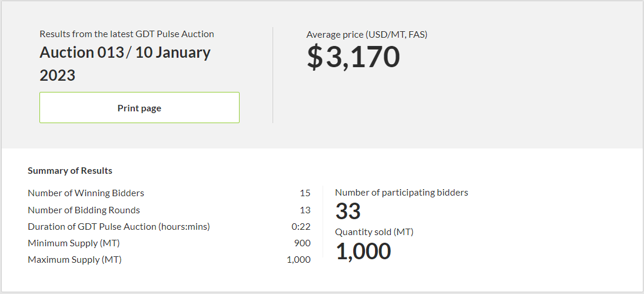Viewport: 644px width, 294px height.
Task: Select the auction duration value 0:22
Action: tap(302, 226)
